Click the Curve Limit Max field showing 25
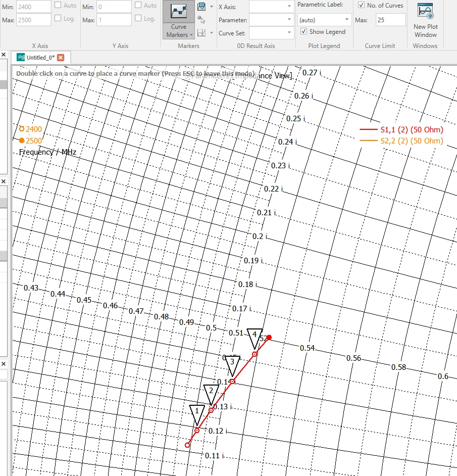The width and height of the screenshot is (457, 476). 390,20
